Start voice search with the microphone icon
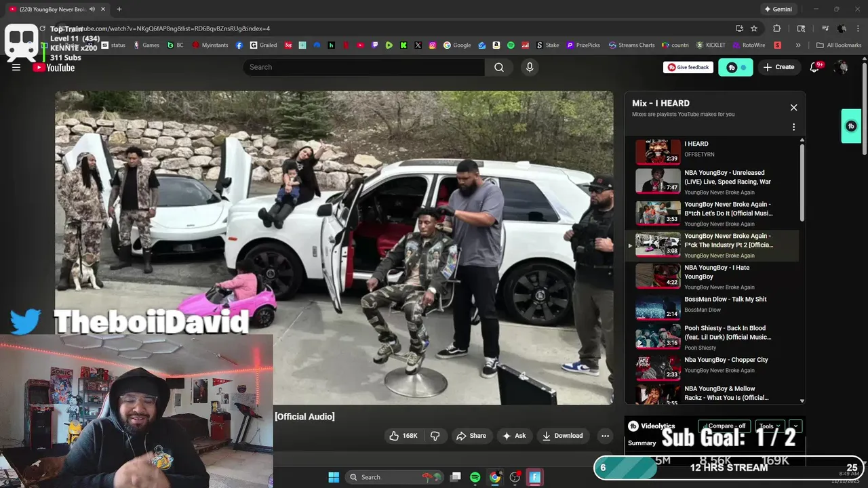The height and width of the screenshot is (488, 868). (x=530, y=67)
